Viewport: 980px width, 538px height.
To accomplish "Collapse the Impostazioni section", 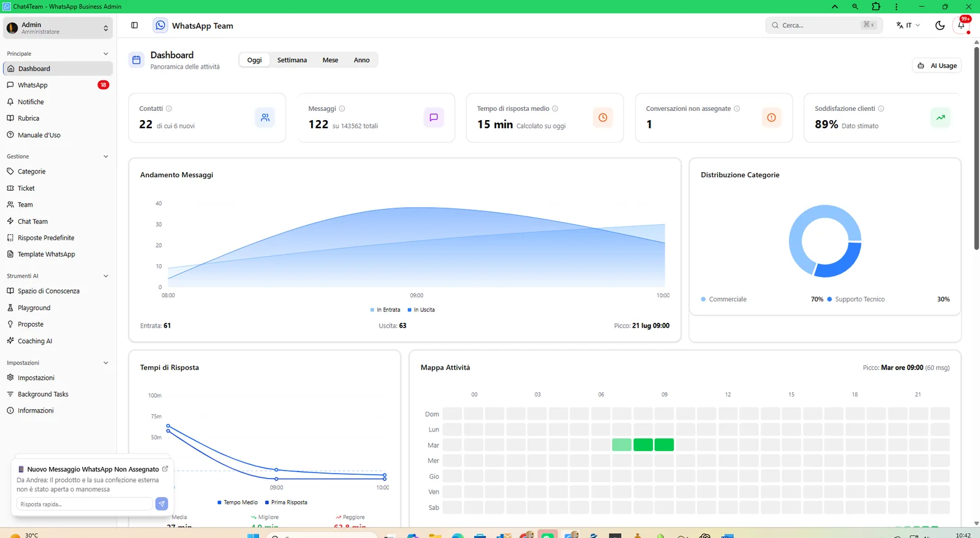I will coord(105,363).
